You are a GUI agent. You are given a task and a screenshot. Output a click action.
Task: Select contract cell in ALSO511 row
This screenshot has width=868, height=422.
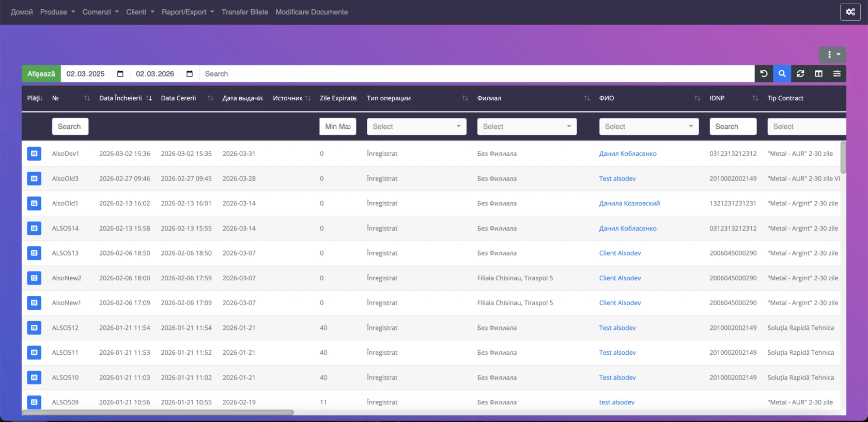click(x=801, y=352)
